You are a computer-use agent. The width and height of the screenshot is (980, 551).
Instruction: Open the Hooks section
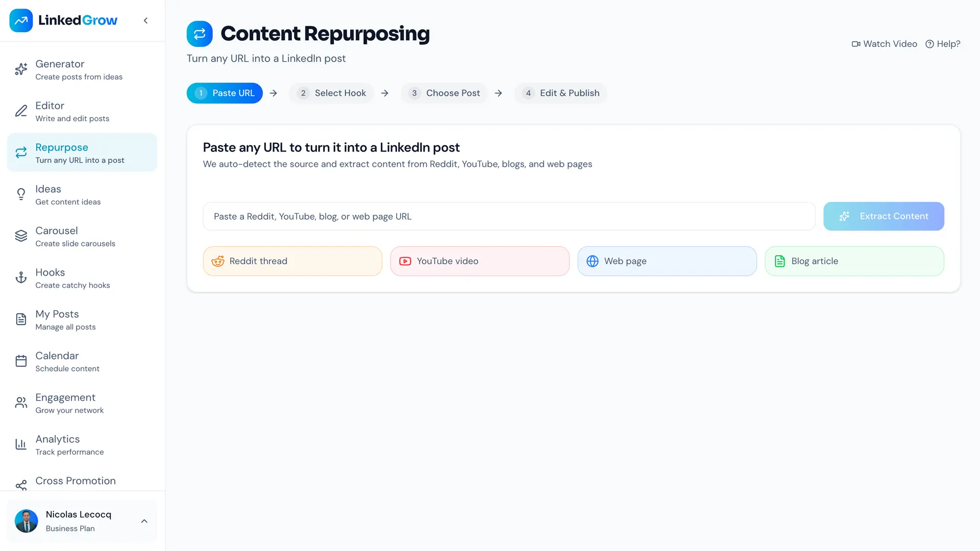(x=82, y=278)
